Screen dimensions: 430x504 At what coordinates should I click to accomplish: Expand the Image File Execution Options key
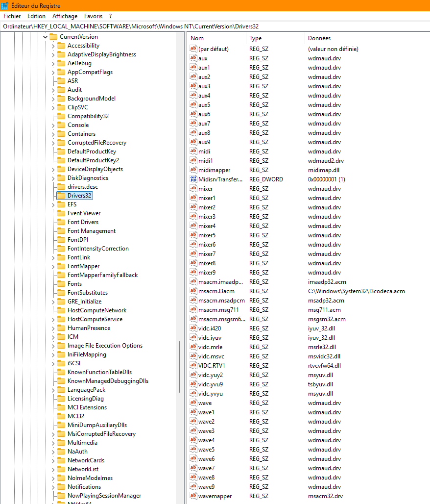[x=53, y=346]
